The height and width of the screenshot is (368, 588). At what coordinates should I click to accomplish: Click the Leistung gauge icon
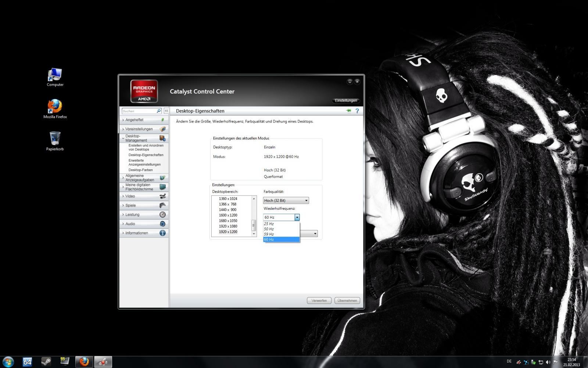coord(162,215)
